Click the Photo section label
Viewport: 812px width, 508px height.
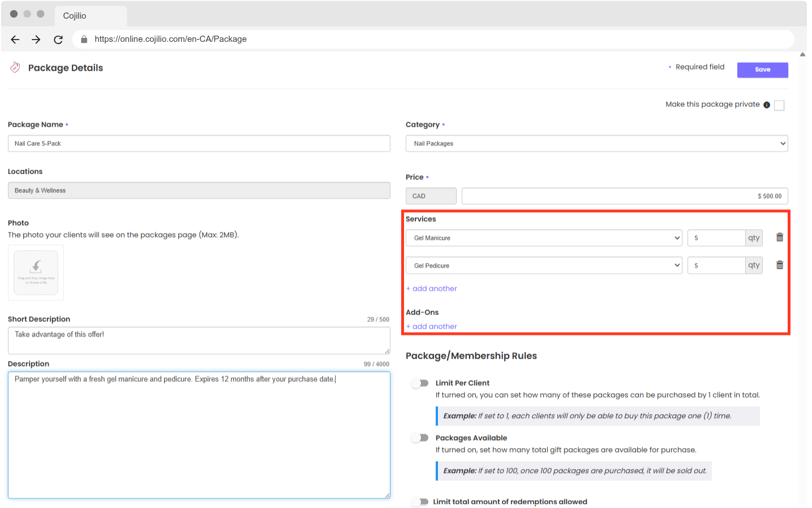(18, 223)
